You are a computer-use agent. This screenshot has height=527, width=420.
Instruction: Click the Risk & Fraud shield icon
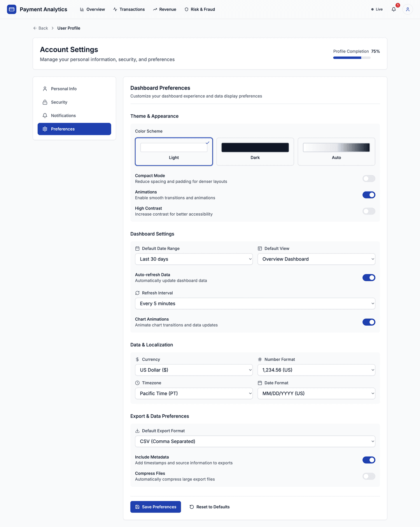tap(187, 9)
